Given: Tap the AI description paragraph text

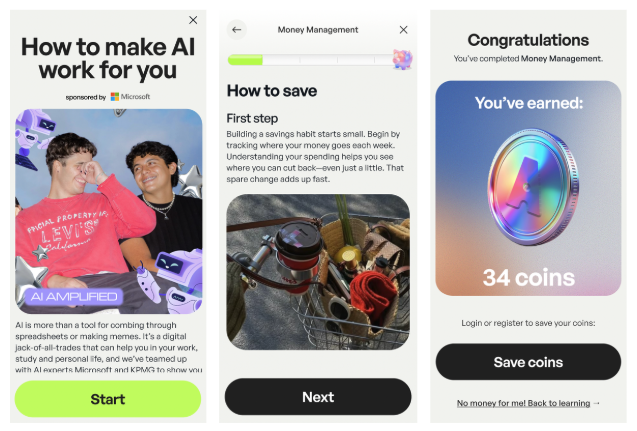Looking at the screenshot, I should pyautogui.click(x=109, y=347).
